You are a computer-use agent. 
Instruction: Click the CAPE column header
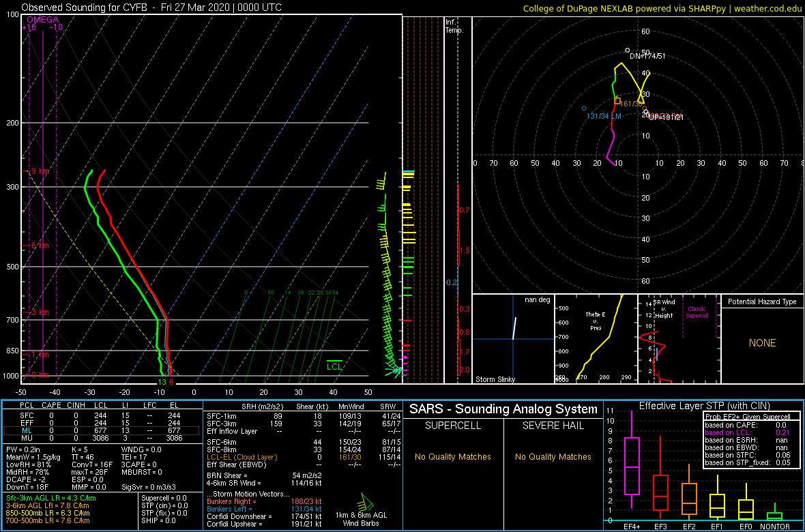[51, 406]
